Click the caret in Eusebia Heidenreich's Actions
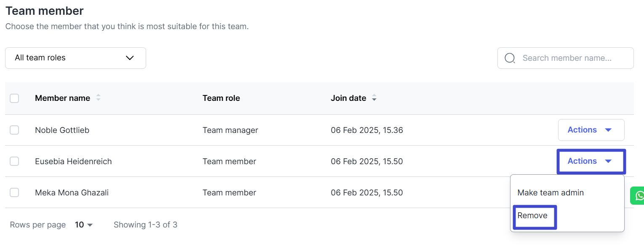 [x=608, y=161]
